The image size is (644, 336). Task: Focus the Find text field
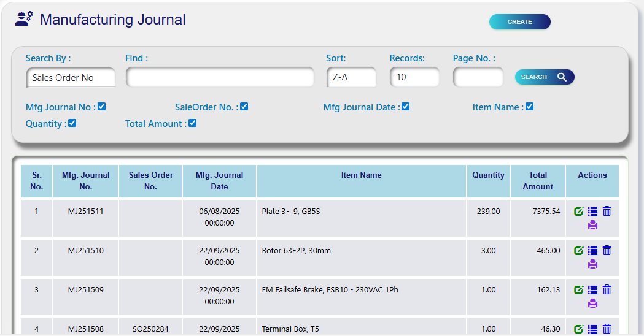pyautogui.click(x=220, y=77)
